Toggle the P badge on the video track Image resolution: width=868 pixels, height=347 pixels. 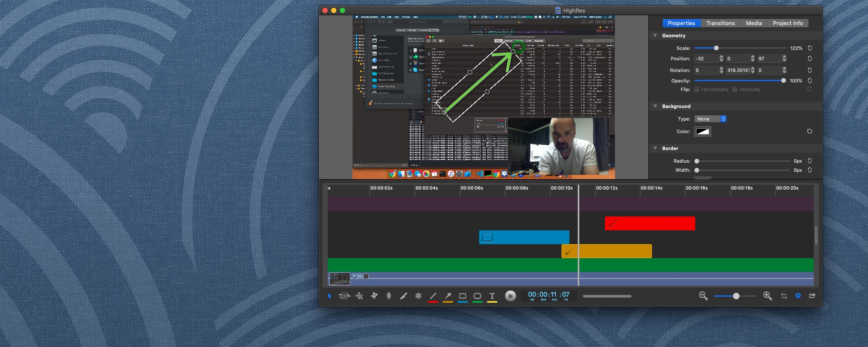point(355,276)
